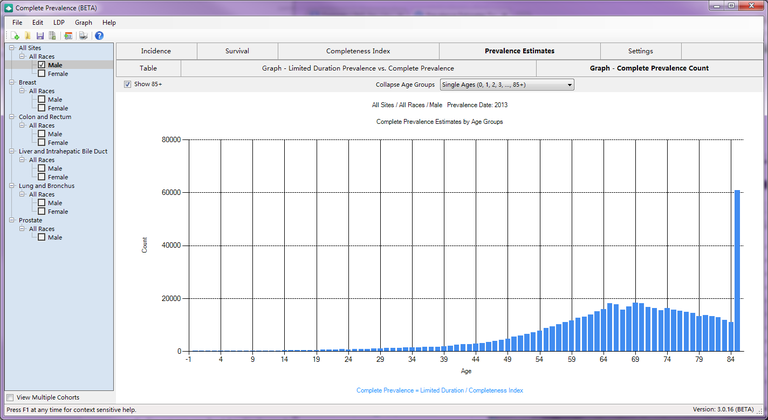The height and width of the screenshot is (420, 768).
Task: Check Female under All Sites
Action: click(x=42, y=73)
